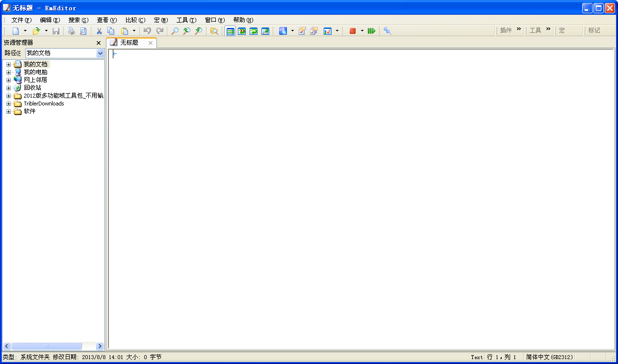Open the dropdown arrow beside Open icon
Viewport: 618px width, 364px height.
(46, 31)
